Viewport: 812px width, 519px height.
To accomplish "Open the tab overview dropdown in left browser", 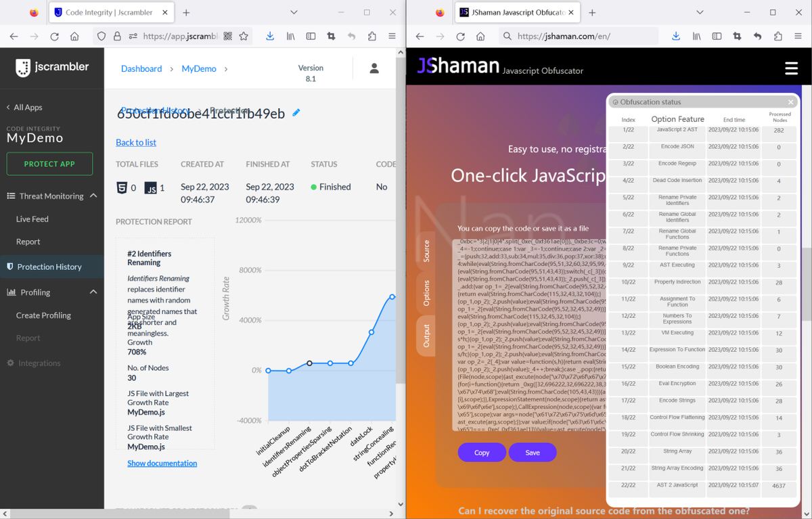I will [294, 12].
